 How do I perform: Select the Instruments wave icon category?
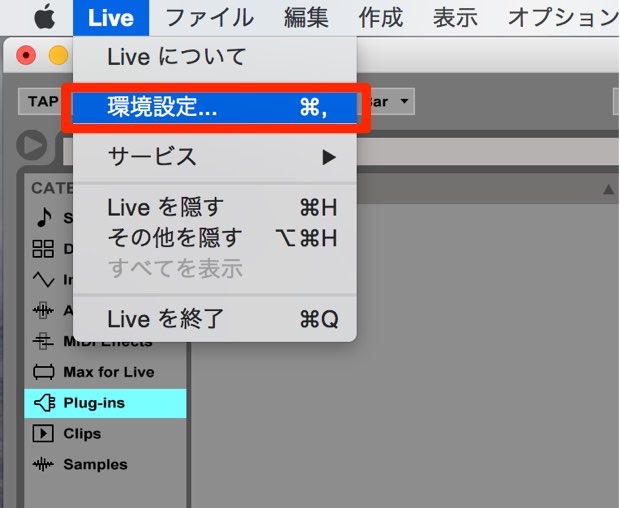(x=43, y=279)
